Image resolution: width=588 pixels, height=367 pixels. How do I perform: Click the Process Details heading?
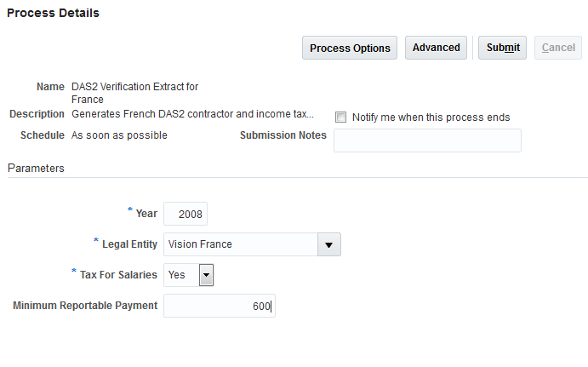tap(53, 13)
